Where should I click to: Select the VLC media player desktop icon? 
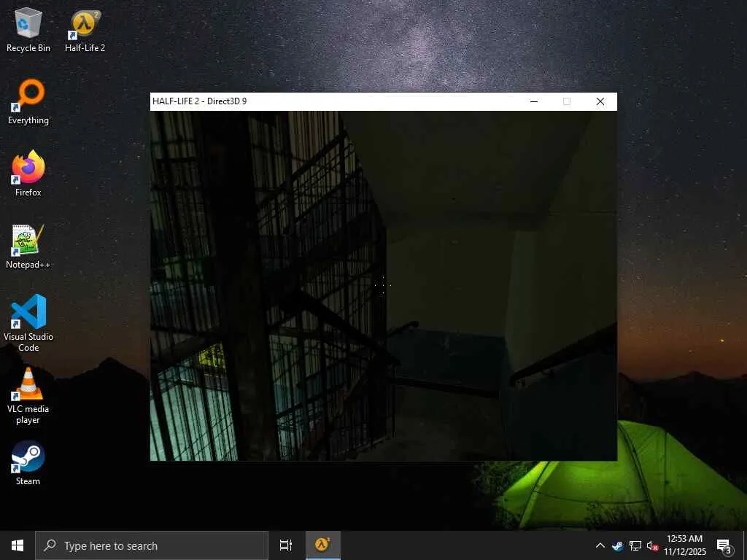[28, 396]
